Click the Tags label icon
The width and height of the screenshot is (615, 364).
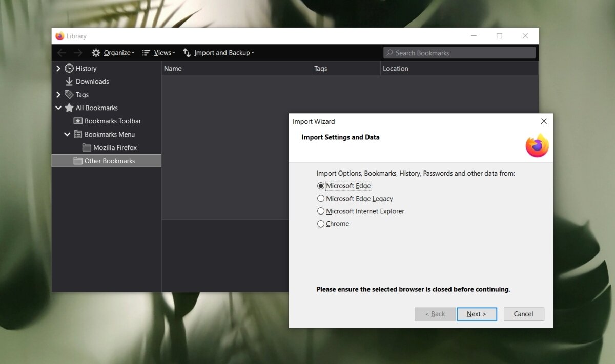click(x=69, y=94)
